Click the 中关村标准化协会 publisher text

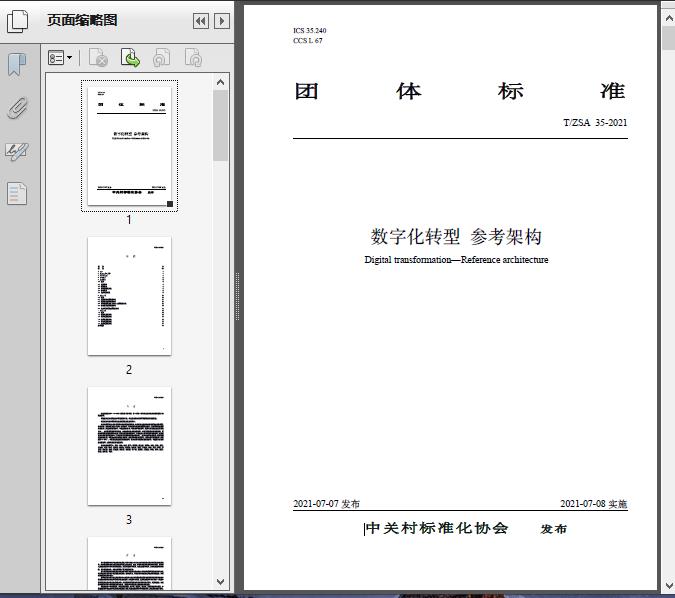pos(437,528)
